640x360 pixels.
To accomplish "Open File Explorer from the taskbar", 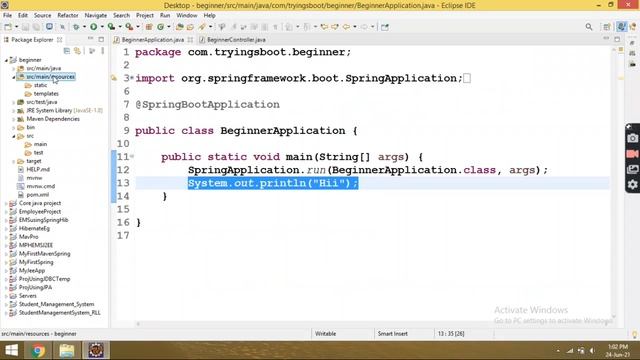I will click(x=67, y=350).
